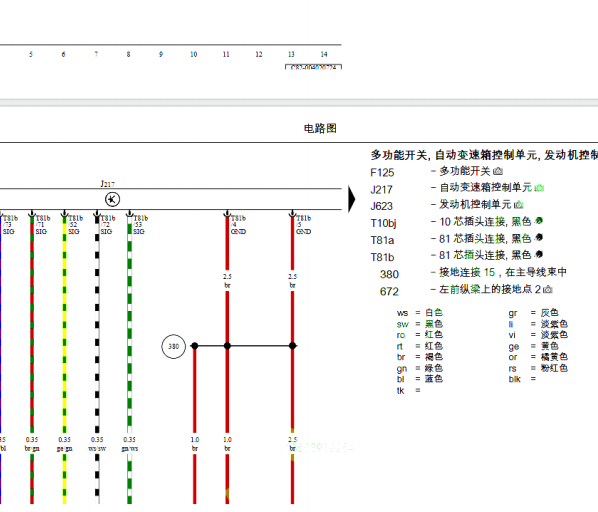Click the green-white gn/ws striped wire
Image resolution: width=598 pixels, height=512 pixels.
click(130, 324)
